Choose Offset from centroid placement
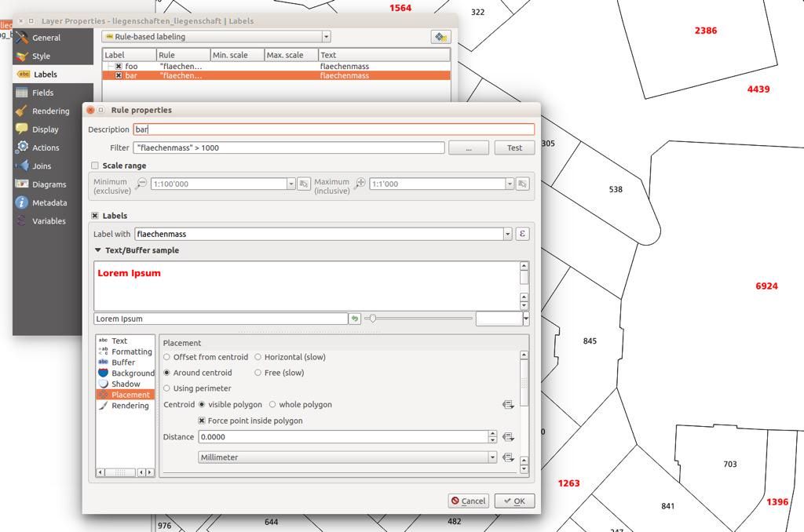This screenshot has height=532, width=804. coord(166,357)
